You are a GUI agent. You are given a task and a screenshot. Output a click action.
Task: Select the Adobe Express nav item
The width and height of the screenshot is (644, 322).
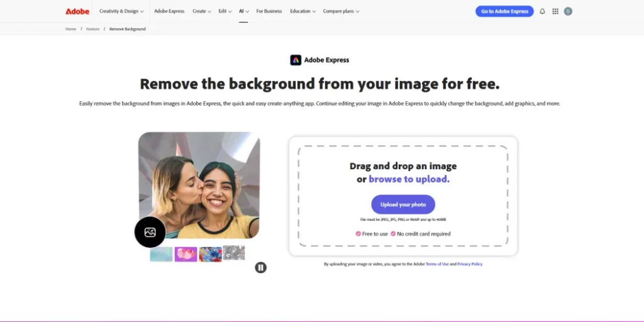pos(169,11)
